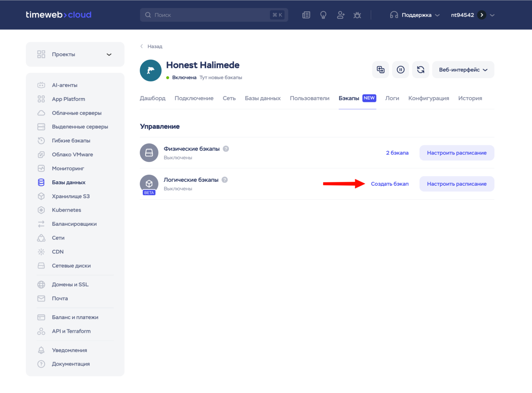Click the 2 бэкапа link

click(x=397, y=153)
